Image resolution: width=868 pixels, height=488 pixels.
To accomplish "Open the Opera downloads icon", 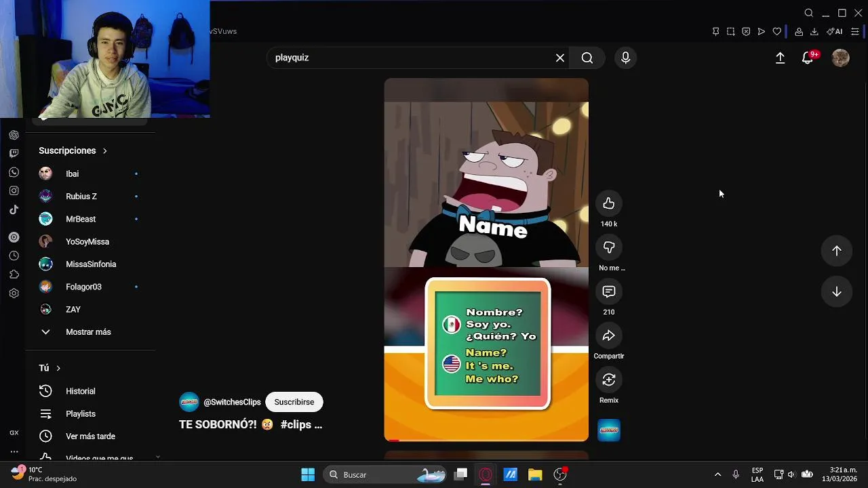I will click(814, 32).
